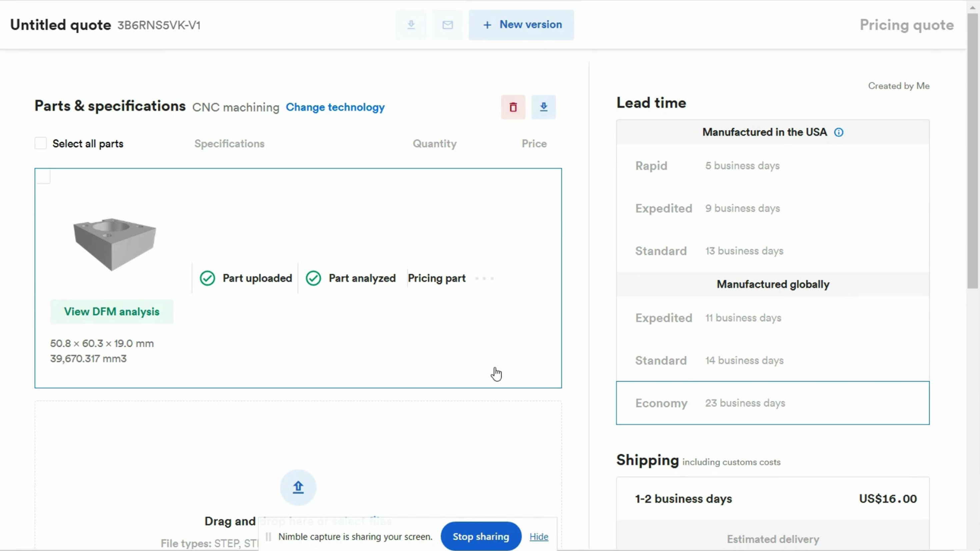Click the Pricing part status text
The height and width of the screenshot is (551, 980).
pyautogui.click(x=437, y=278)
